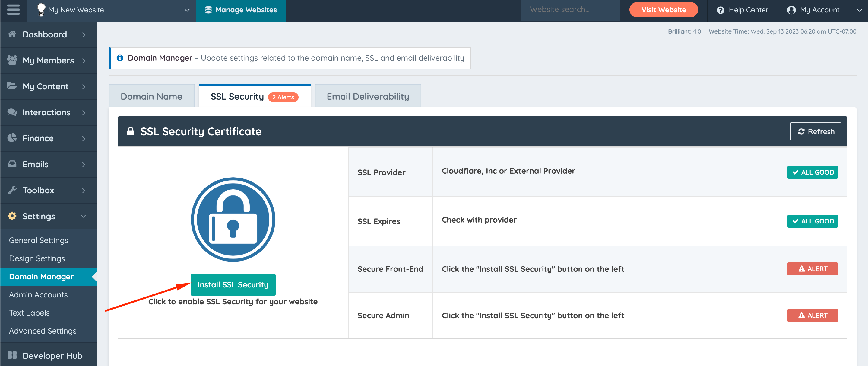Focus the Website search field
Screen dimensions: 868x366
(570, 10)
